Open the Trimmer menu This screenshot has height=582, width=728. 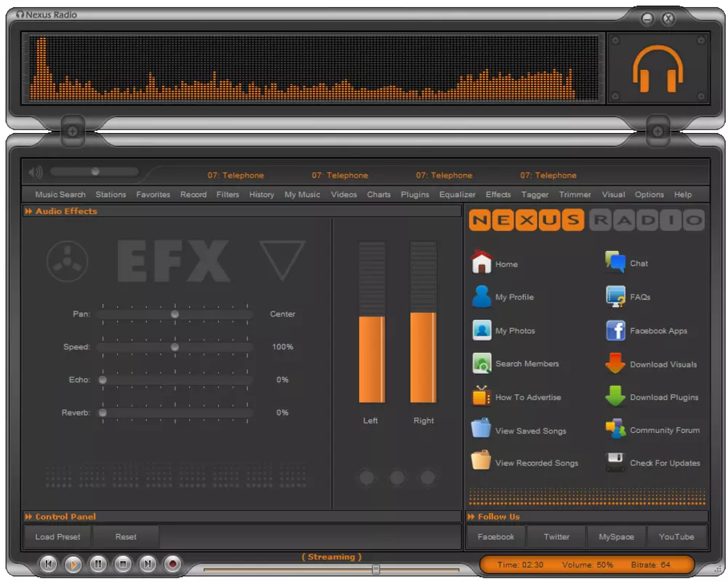pos(575,195)
